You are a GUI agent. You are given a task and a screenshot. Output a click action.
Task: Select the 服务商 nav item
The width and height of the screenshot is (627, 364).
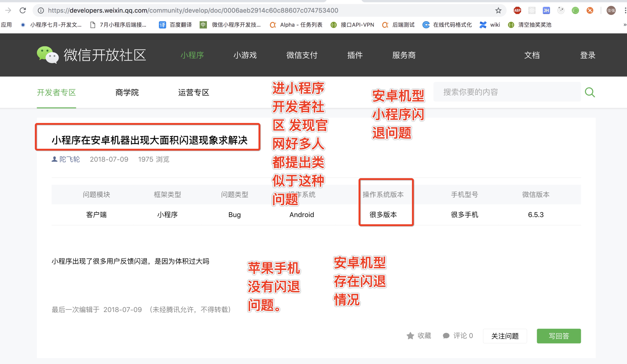click(404, 55)
